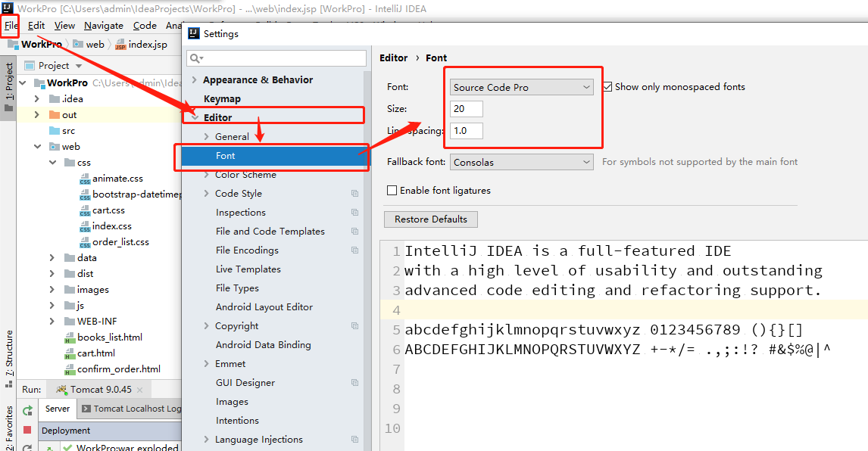Select the WorkPro project root node
Image resolution: width=868 pixels, height=451 pixels.
point(67,83)
